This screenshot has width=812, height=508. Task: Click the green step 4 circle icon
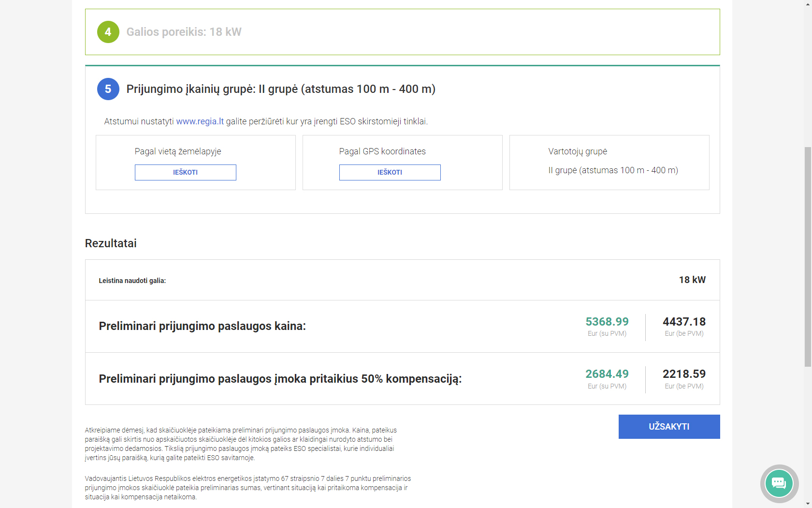pyautogui.click(x=108, y=31)
